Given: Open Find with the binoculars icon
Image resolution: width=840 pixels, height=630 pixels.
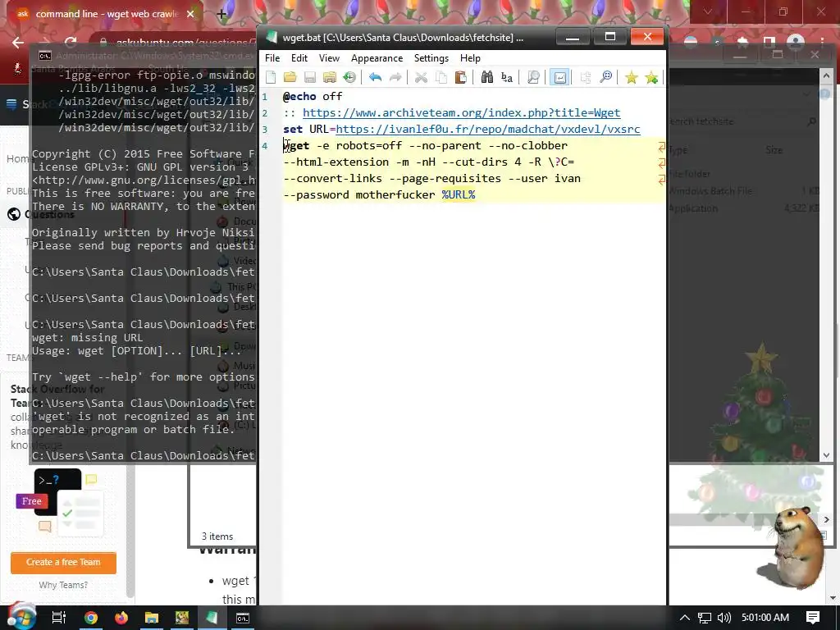Looking at the screenshot, I should 486,77.
